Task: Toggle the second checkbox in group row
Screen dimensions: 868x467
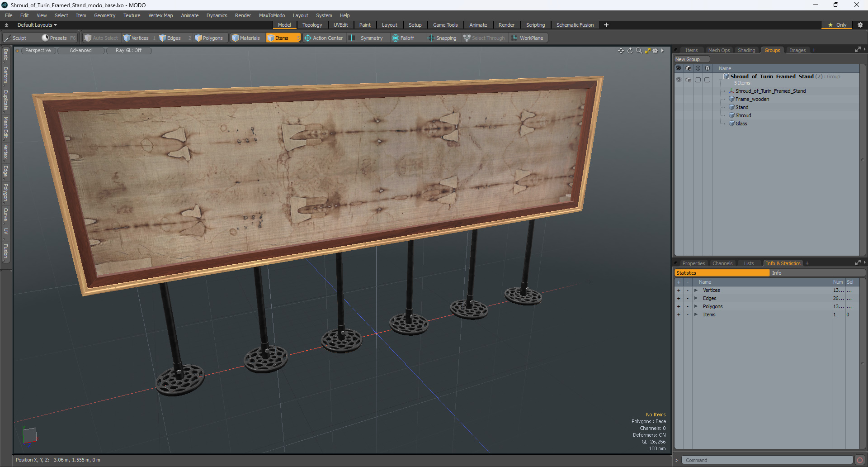Action: pos(707,80)
